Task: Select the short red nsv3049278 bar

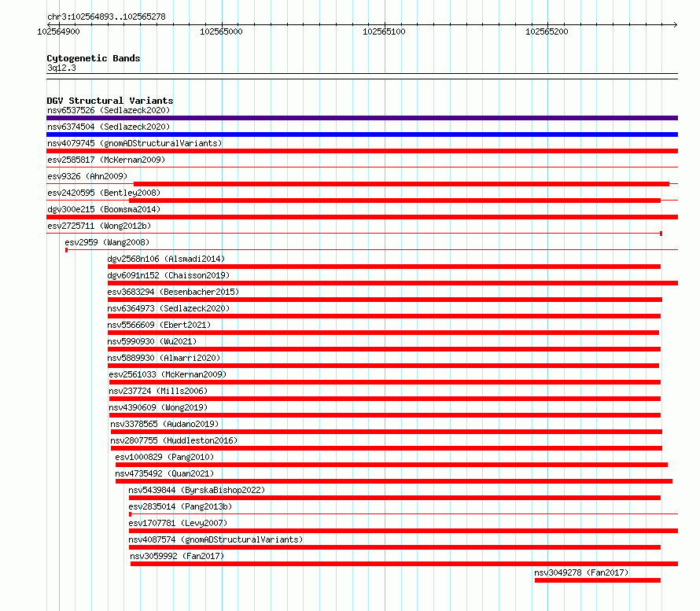Action: (x=597, y=580)
